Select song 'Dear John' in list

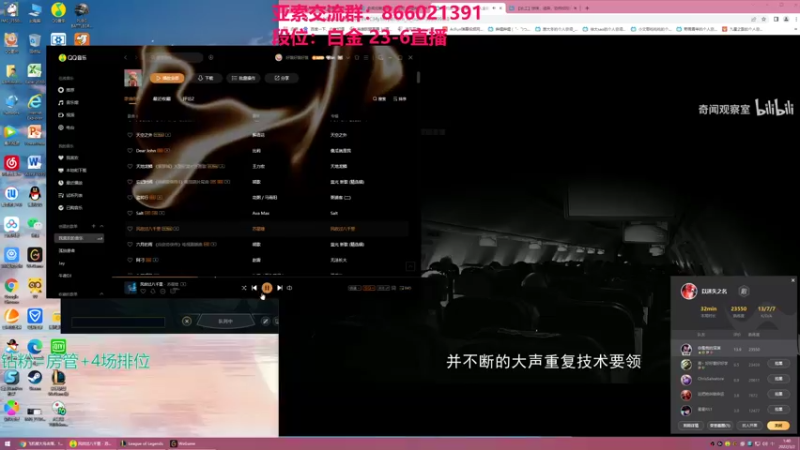(x=146, y=151)
